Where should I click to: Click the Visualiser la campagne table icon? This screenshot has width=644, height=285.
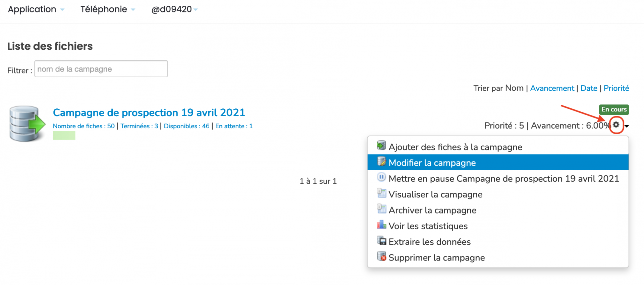point(381,193)
